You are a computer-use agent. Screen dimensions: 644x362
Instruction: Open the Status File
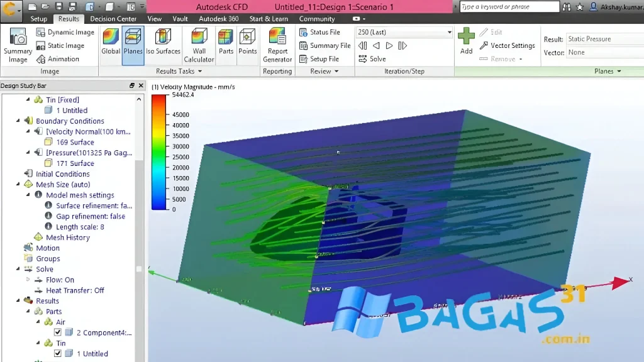[319, 32]
